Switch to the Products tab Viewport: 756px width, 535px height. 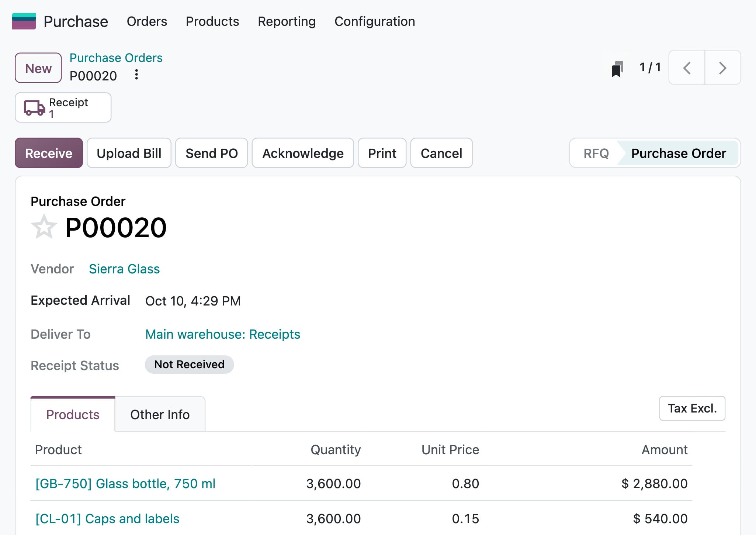click(73, 414)
